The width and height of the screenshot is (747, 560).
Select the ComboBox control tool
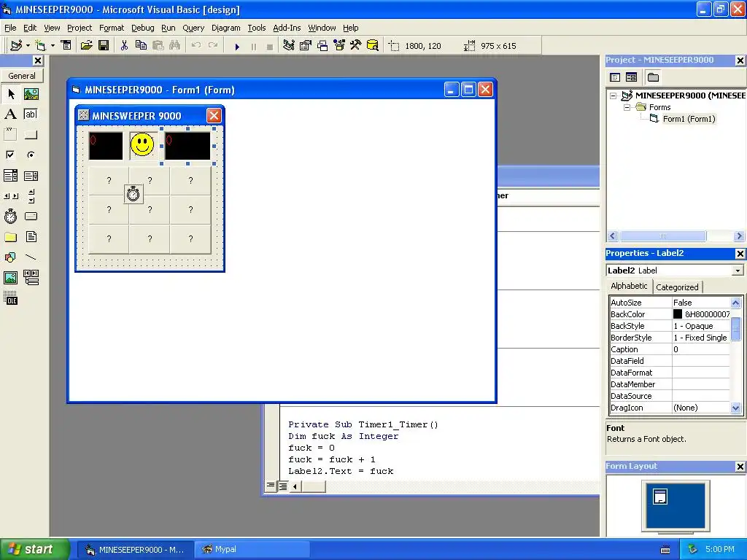[x=10, y=176]
